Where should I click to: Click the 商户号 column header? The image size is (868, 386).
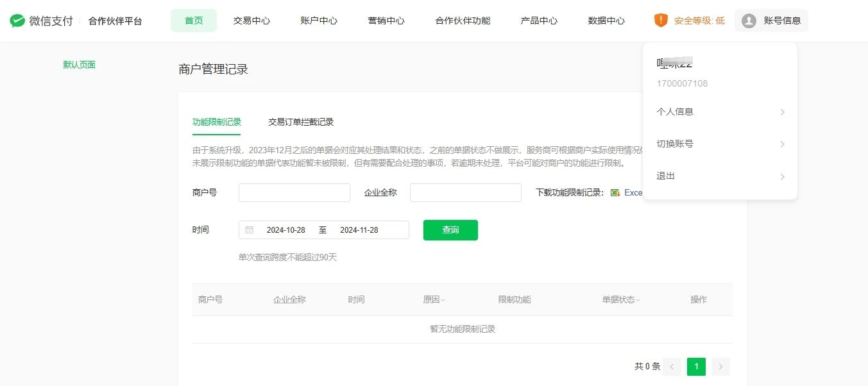pyautogui.click(x=210, y=300)
